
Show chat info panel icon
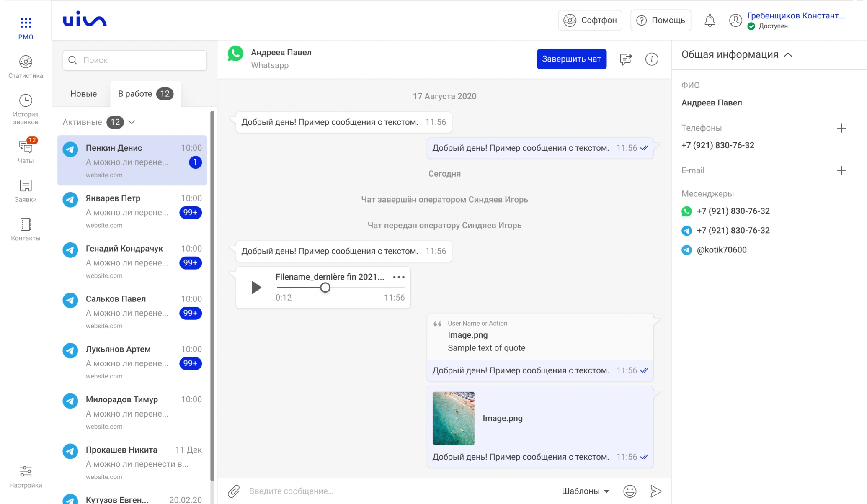[651, 59]
